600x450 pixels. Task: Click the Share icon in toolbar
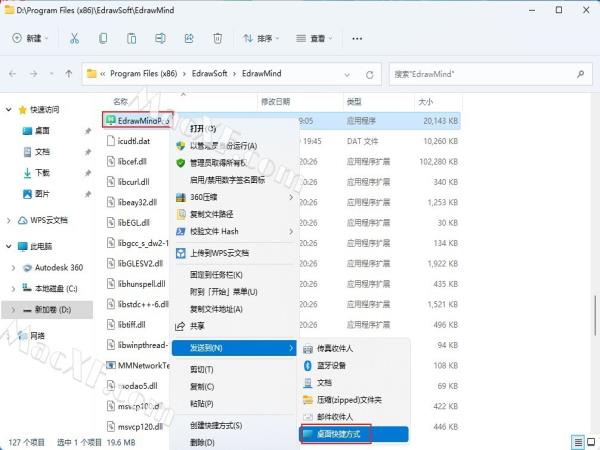click(189, 38)
